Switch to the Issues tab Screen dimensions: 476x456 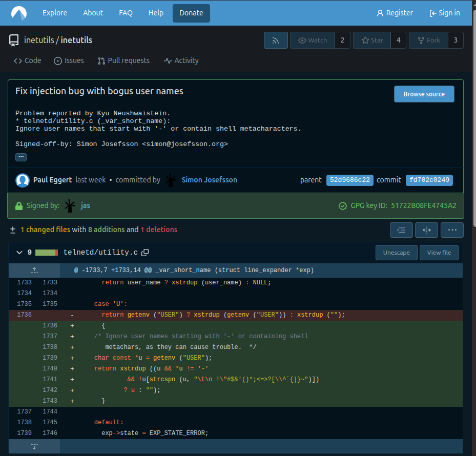tap(69, 60)
